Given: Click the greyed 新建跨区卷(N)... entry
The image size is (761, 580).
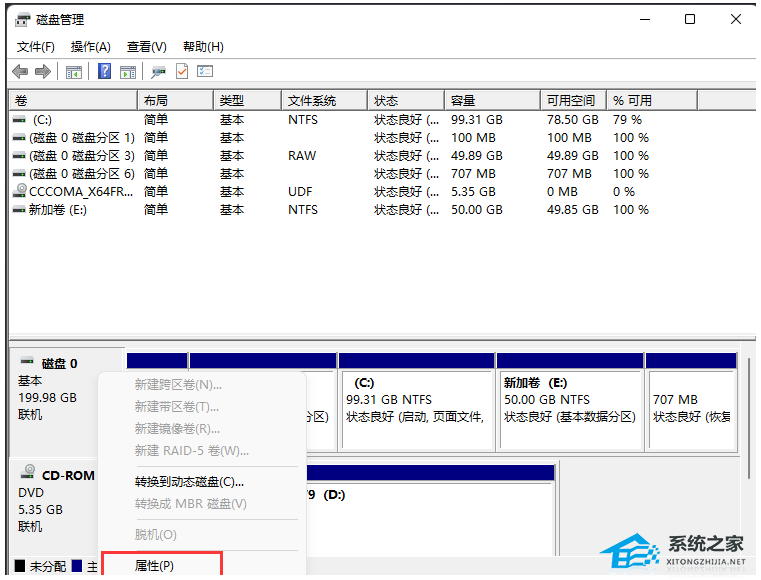Looking at the screenshot, I should (178, 385).
